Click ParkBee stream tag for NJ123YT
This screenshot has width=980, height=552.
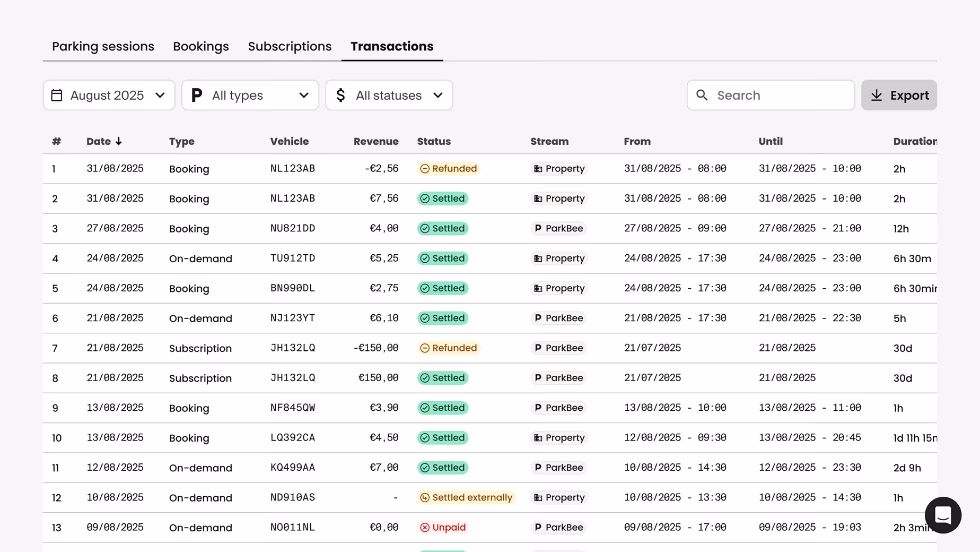click(x=558, y=318)
